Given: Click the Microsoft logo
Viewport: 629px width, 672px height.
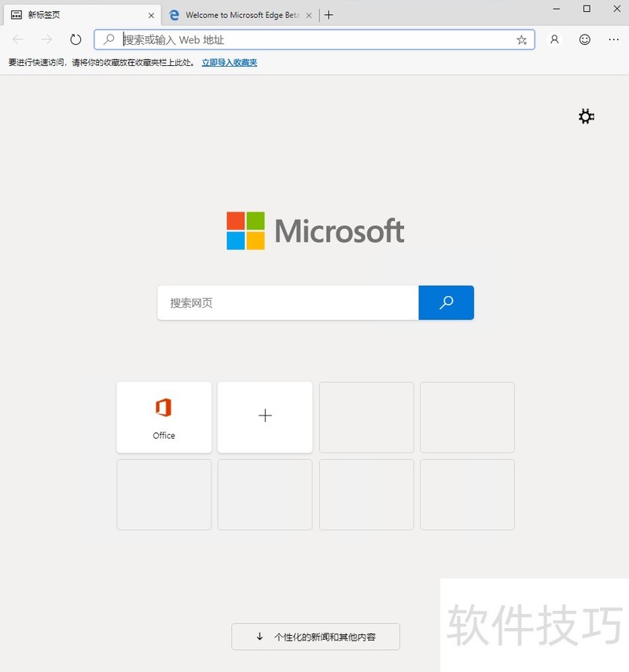Looking at the screenshot, I should point(315,230).
